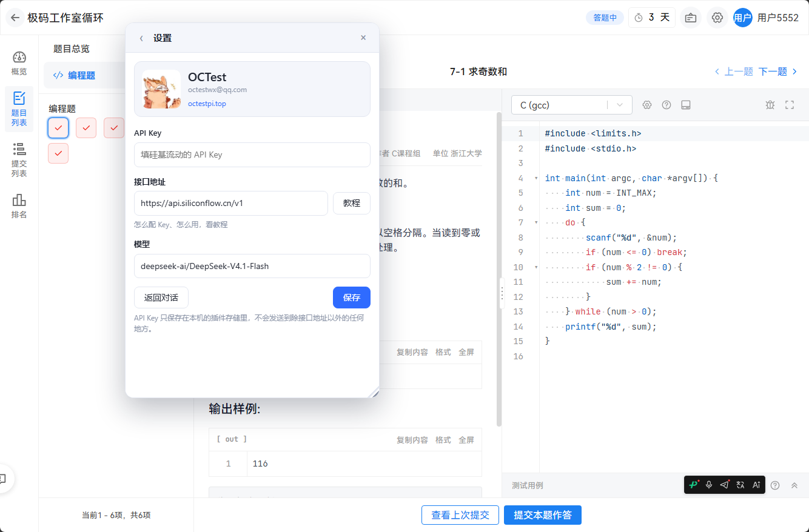Focus the API Key input field
The width and height of the screenshot is (809, 532).
(252, 155)
